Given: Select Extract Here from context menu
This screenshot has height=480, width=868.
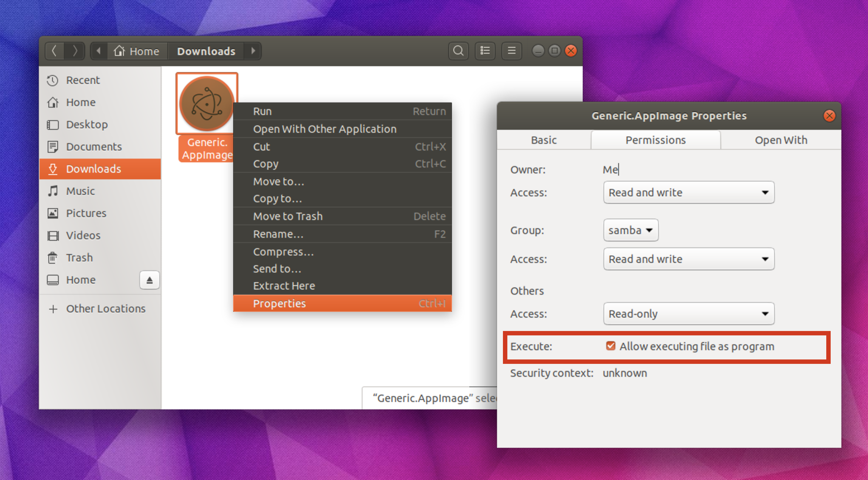Looking at the screenshot, I should pos(284,286).
